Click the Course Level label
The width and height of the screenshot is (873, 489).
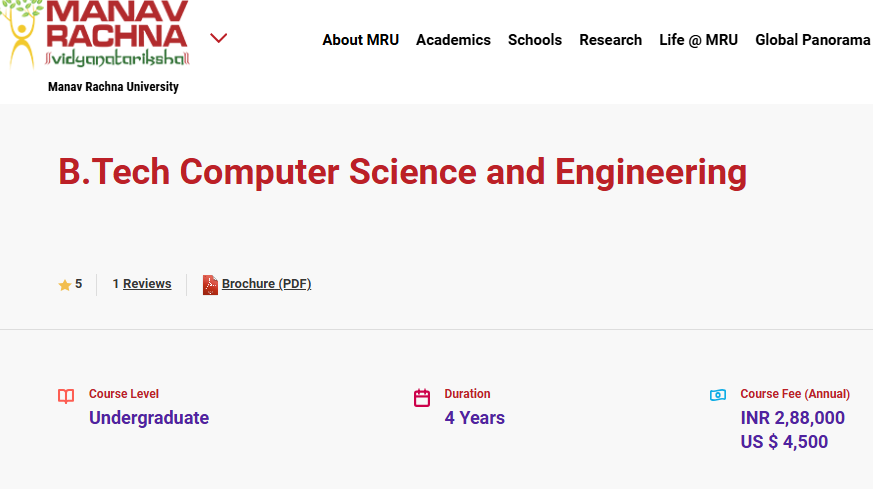pyautogui.click(x=124, y=394)
